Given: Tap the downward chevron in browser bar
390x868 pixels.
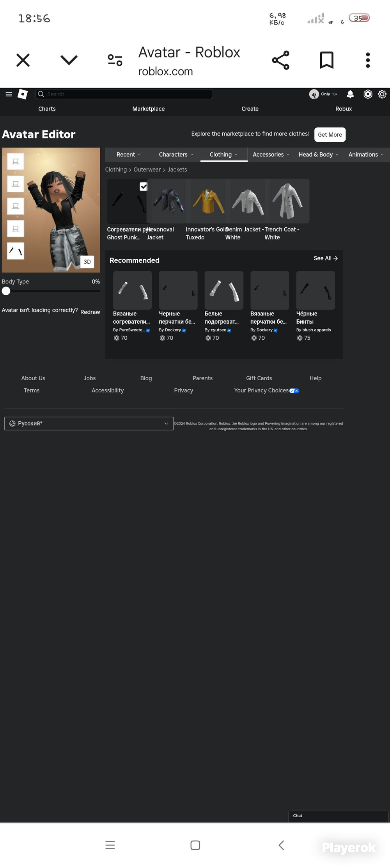Looking at the screenshot, I should 69,60.
